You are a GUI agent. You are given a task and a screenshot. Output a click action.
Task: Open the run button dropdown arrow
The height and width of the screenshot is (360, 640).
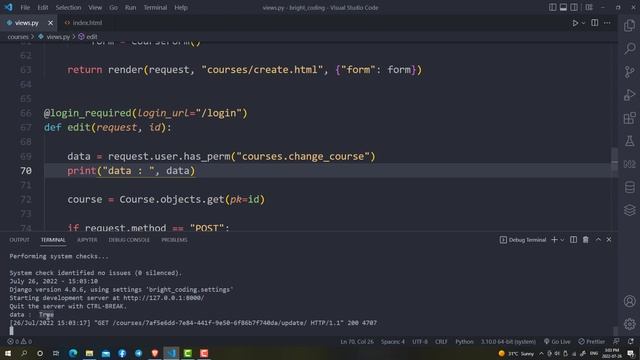coord(583,23)
